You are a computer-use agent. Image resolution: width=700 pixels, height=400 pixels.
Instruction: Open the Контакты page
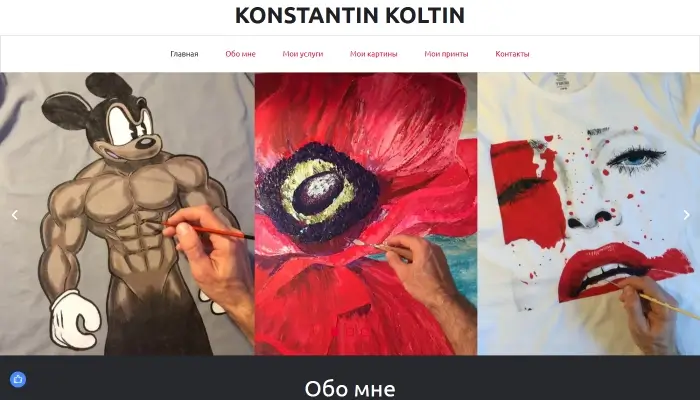(512, 54)
